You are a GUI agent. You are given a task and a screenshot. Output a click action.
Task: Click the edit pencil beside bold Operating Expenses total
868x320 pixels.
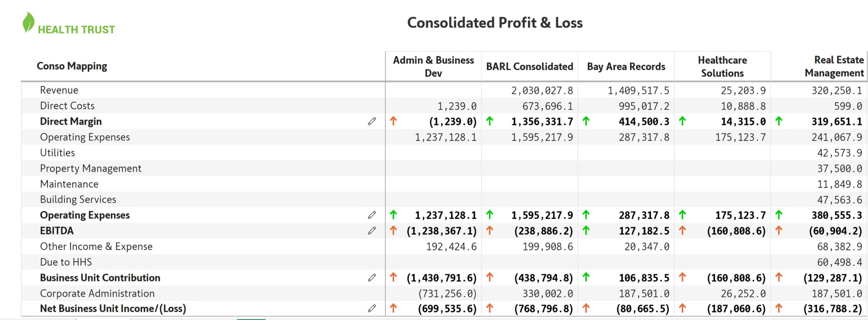pyautogui.click(x=372, y=215)
